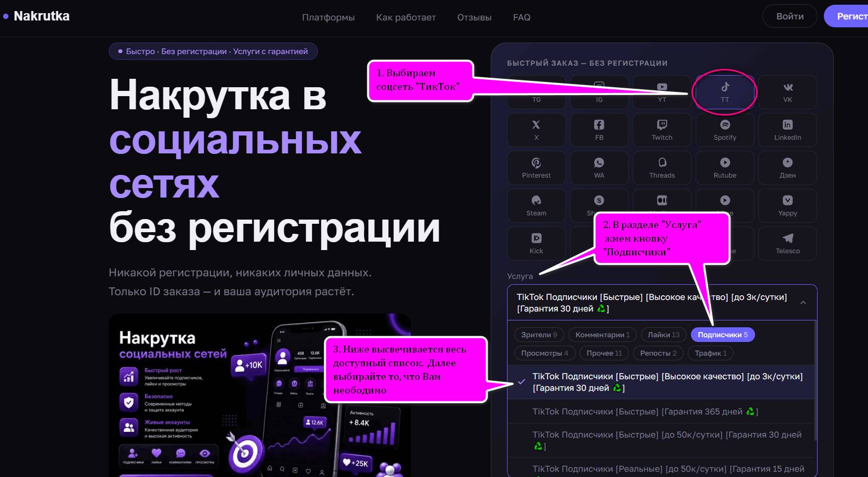
Task: Select the Yappy platform tile
Action: (x=788, y=205)
